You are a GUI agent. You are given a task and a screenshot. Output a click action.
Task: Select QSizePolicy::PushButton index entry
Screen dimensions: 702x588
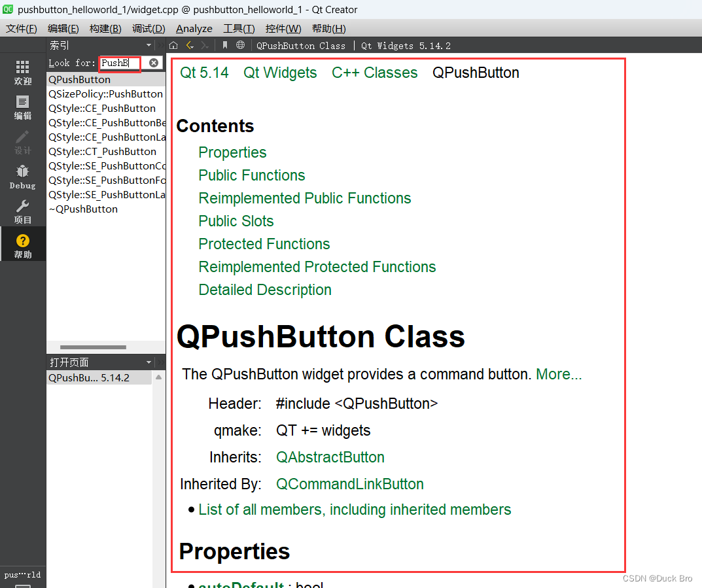pyautogui.click(x=106, y=94)
